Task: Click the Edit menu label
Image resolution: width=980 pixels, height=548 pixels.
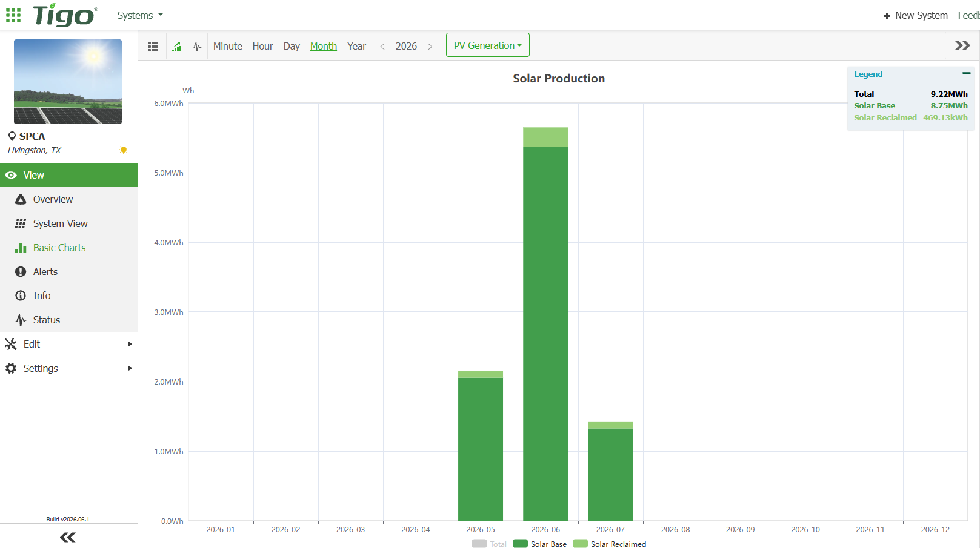Action: (32, 344)
